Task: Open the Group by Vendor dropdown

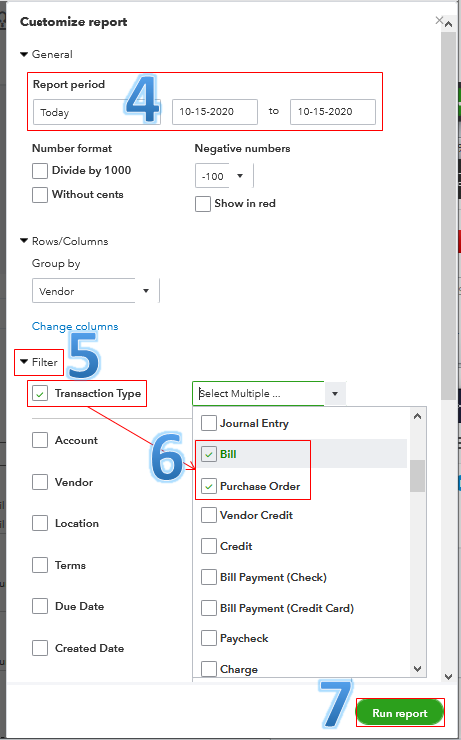Action: pos(96,291)
